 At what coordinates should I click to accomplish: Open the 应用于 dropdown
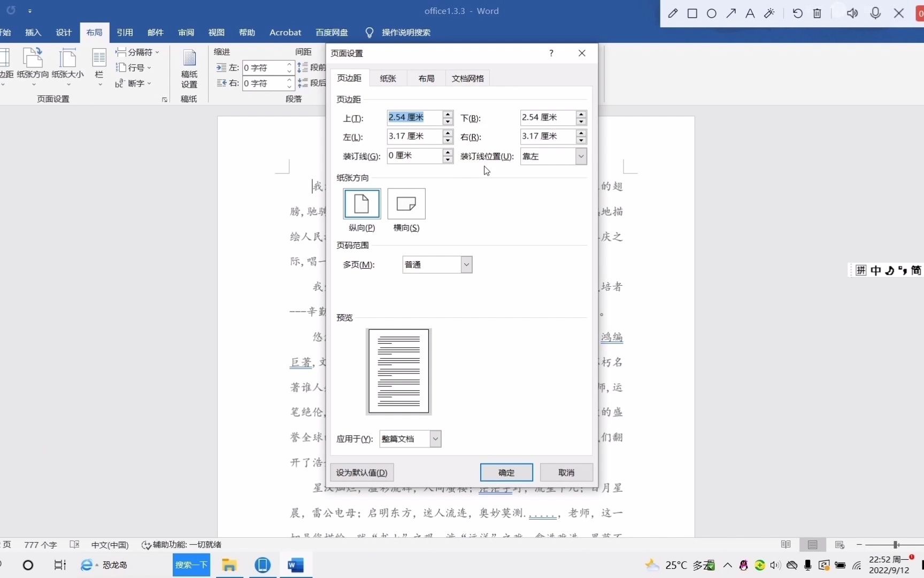[x=435, y=439]
